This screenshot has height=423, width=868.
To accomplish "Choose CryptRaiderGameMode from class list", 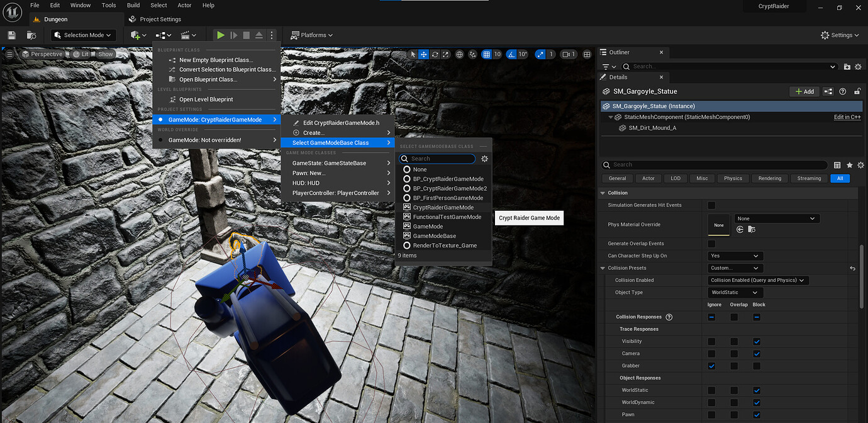I will [443, 208].
